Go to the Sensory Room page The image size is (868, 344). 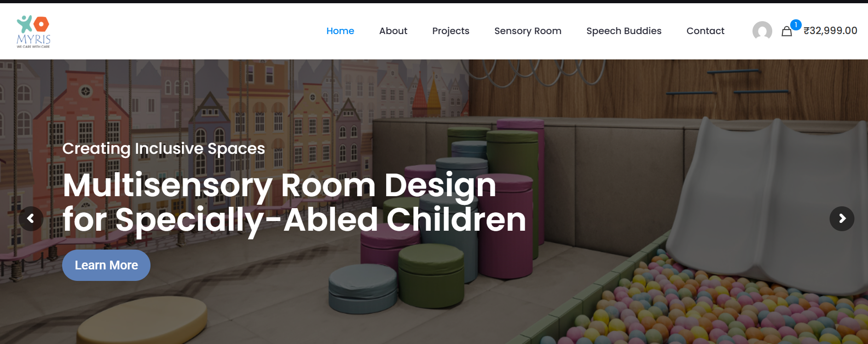point(528,31)
